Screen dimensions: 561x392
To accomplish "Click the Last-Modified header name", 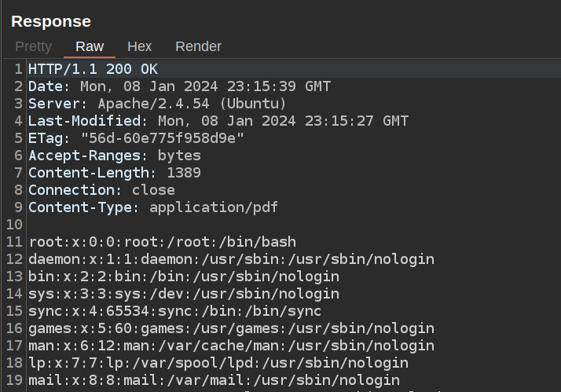I will point(88,121).
